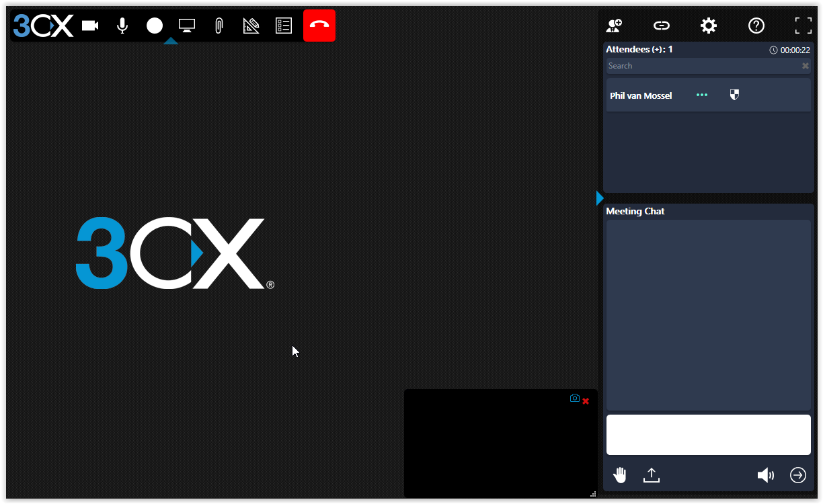
Task: Click the Meeting Chat heading
Action: [x=635, y=211]
